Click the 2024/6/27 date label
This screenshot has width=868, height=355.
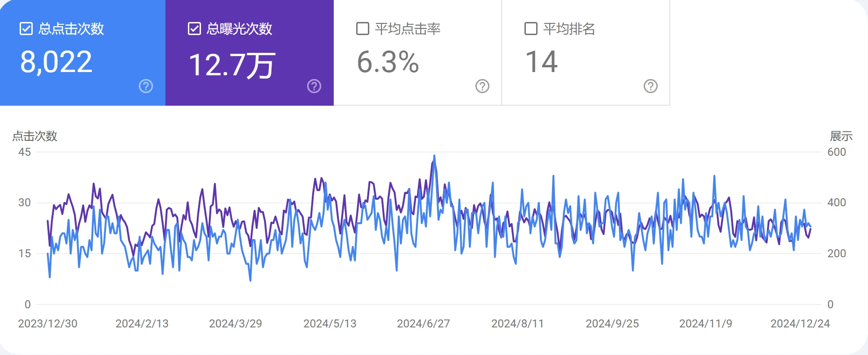coord(423,324)
